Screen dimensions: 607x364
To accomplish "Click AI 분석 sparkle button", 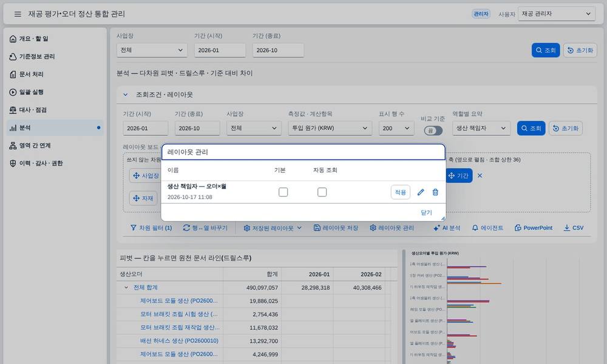I will (447, 228).
